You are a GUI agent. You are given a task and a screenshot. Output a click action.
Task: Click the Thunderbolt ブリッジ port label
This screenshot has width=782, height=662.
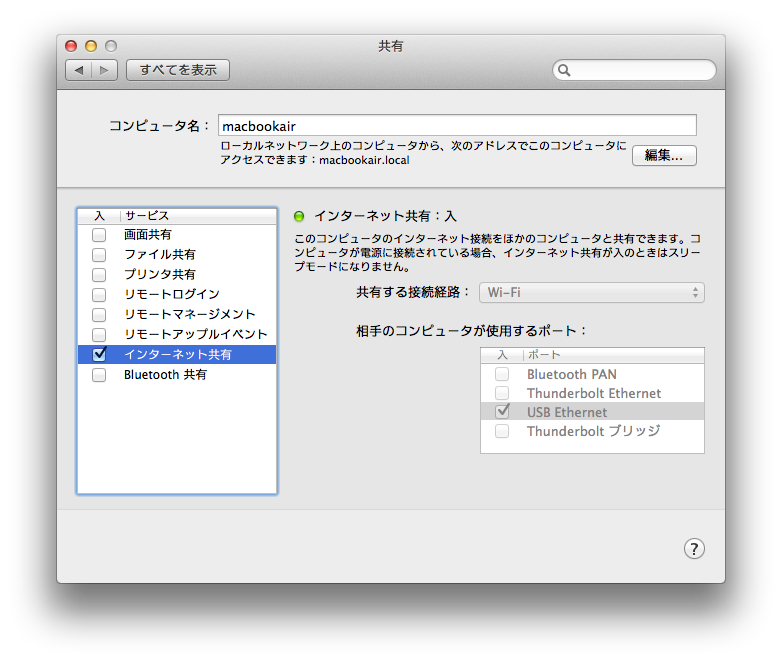click(x=593, y=431)
